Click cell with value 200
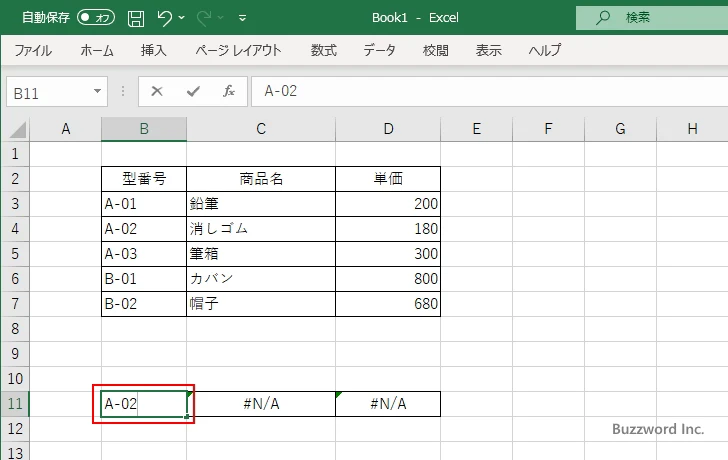728x460 pixels. (388, 204)
